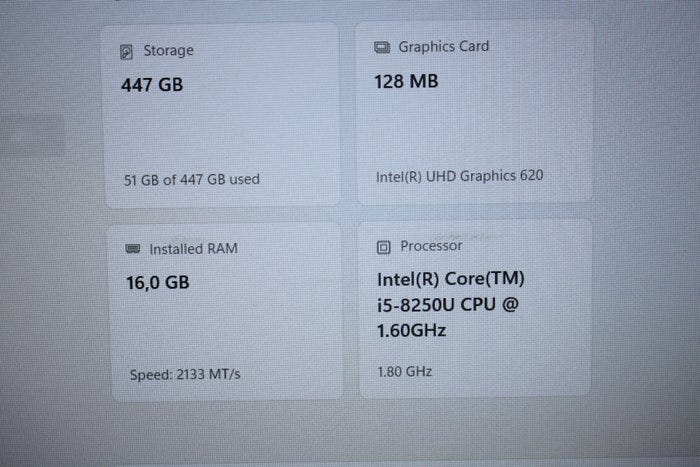Click the 1.80 GHz processor speed text

pos(404,372)
